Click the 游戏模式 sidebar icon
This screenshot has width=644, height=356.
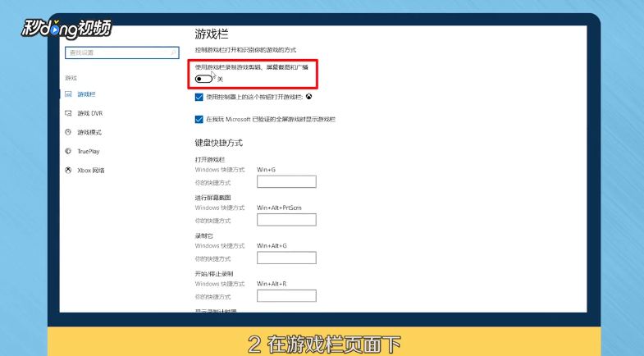(x=68, y=132)
